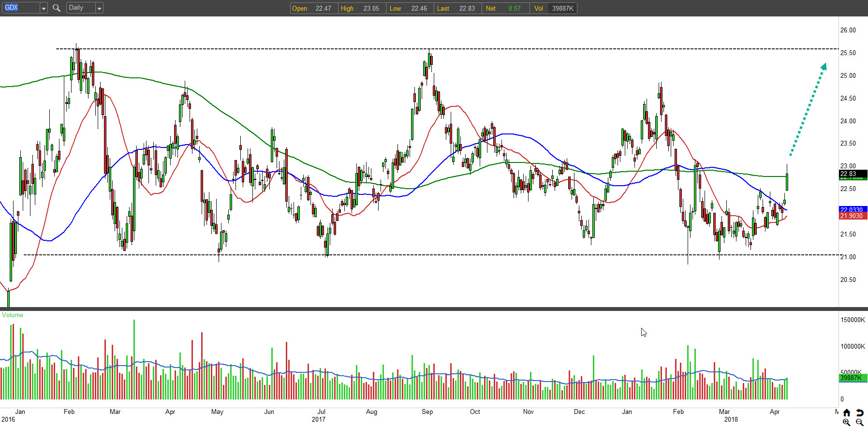The image size is (868, 427).
Task: Click the Nov date axis label
Action: tap(528, 412)
